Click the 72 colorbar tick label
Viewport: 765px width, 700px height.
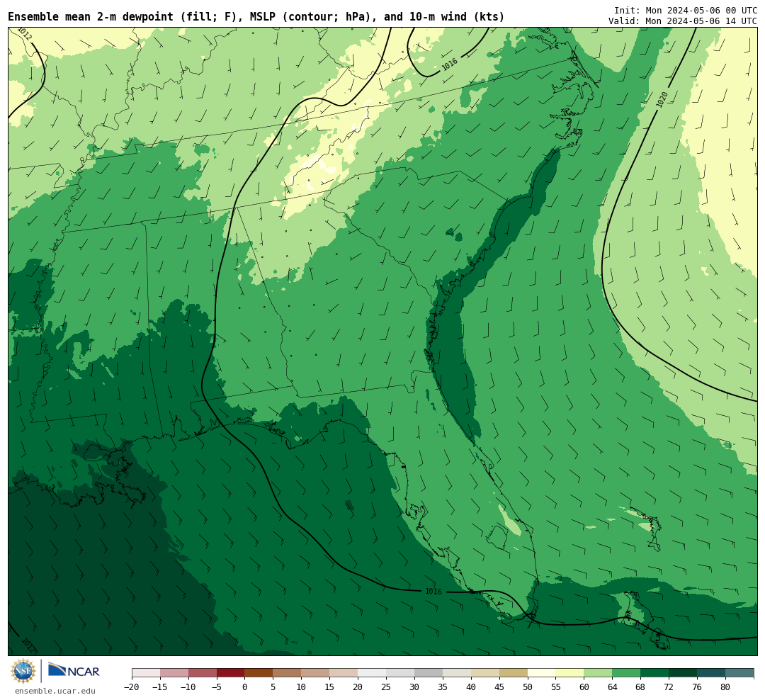click(x=669, y=687)
